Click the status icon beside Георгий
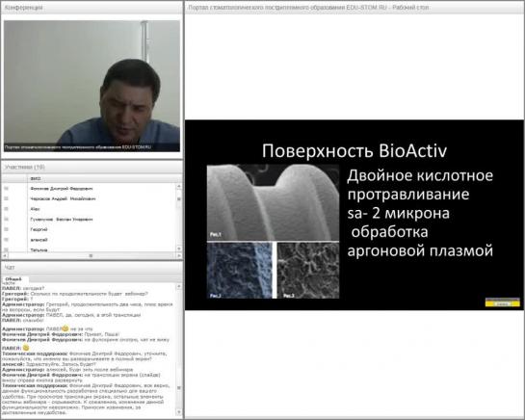Screen dimensions: 525x420 6,229
